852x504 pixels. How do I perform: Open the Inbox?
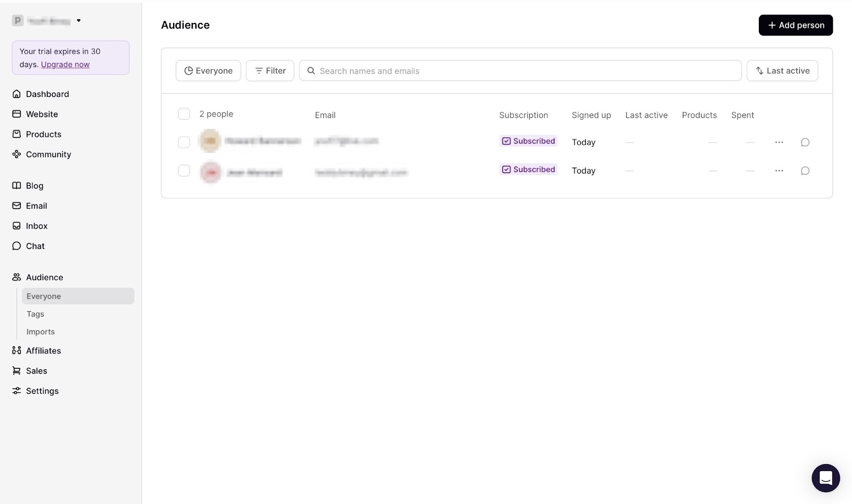(x=30, y=226)
